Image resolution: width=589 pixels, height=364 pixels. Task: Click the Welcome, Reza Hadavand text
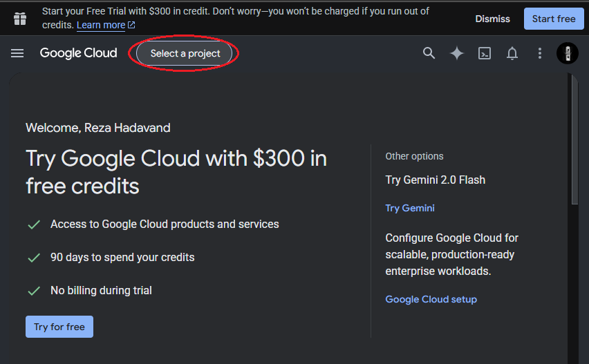[98, 128]
